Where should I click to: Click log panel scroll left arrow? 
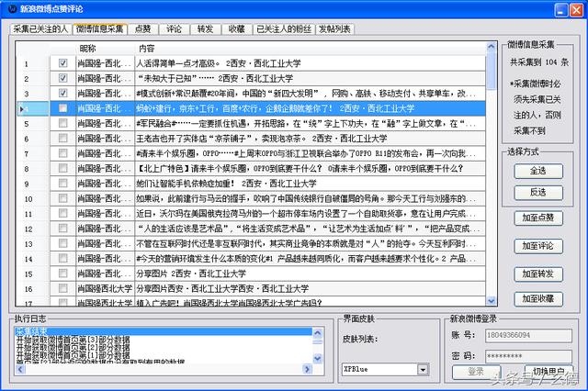[x=20, y=369]
